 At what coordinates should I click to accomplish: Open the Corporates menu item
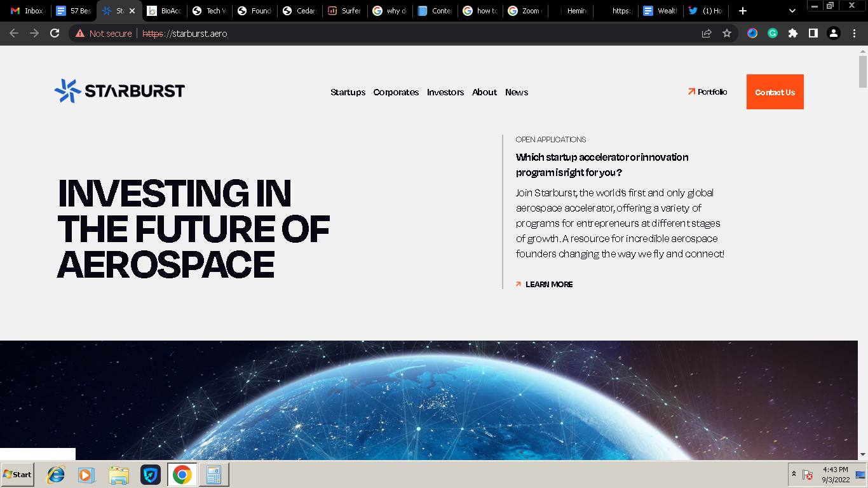396,92
